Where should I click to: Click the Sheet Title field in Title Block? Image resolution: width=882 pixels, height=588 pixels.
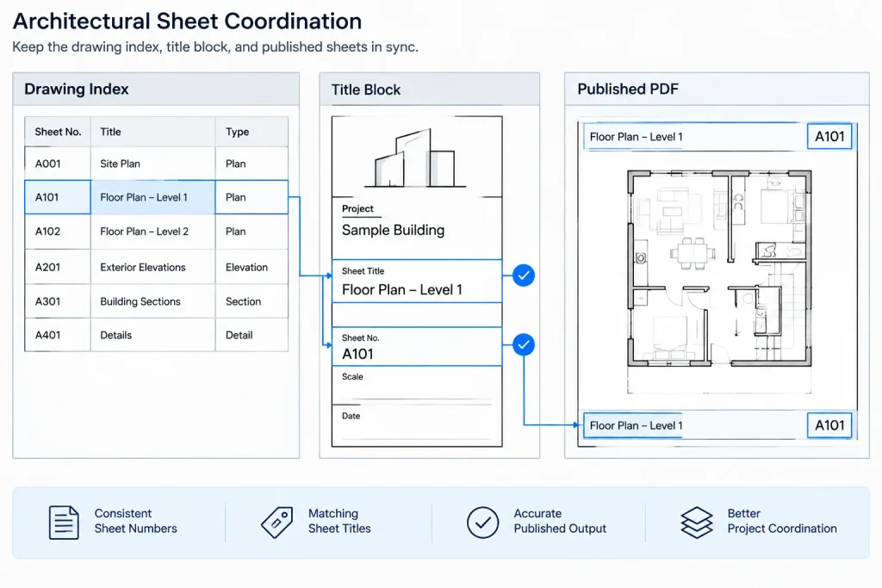417,281
